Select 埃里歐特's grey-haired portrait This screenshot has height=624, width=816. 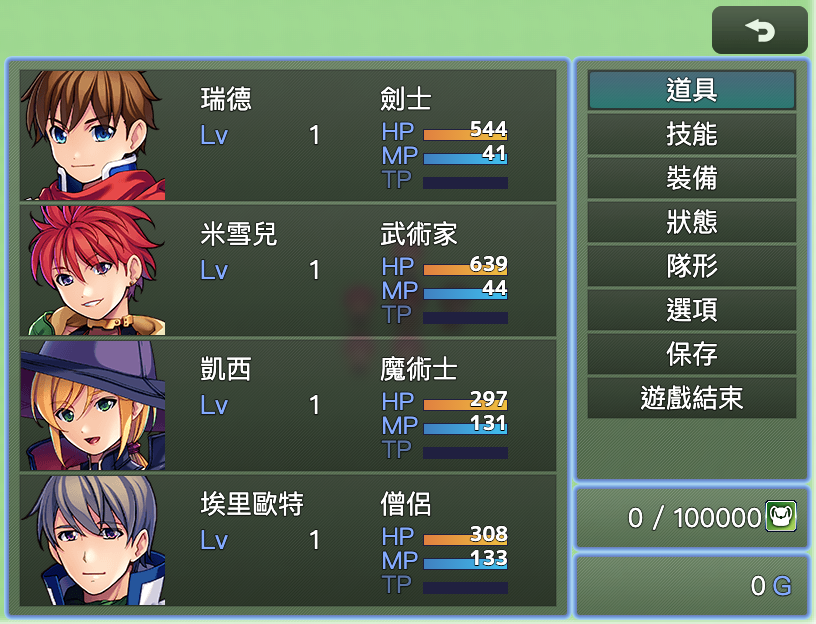93,540
